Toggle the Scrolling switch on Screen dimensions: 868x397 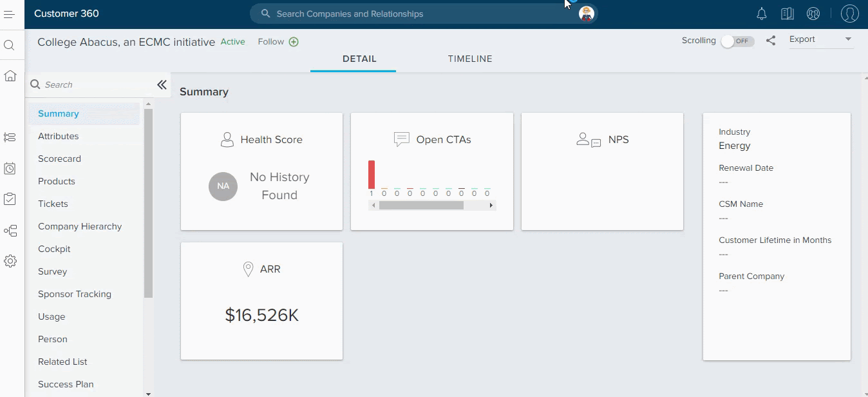tap(737, 41)
